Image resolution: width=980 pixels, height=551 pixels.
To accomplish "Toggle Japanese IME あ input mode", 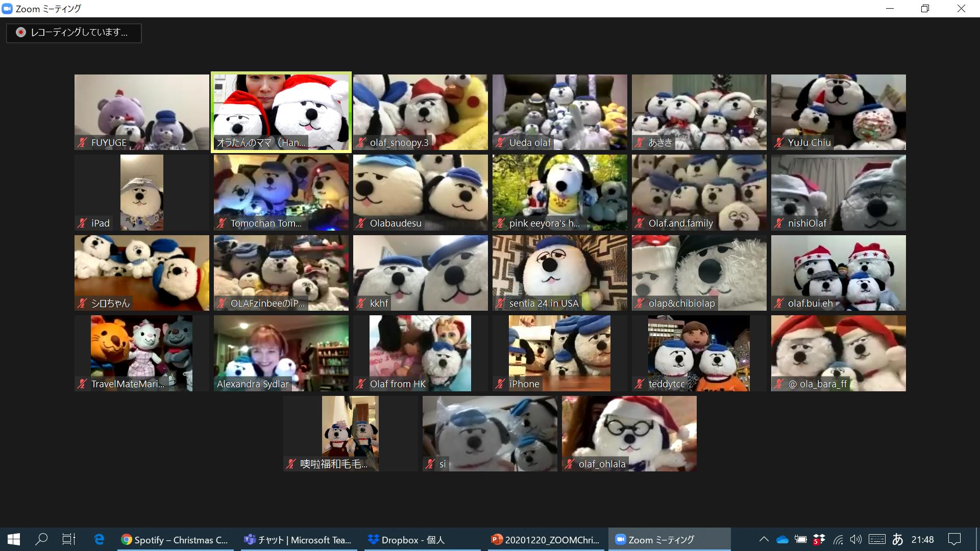I will pos(897,540).
